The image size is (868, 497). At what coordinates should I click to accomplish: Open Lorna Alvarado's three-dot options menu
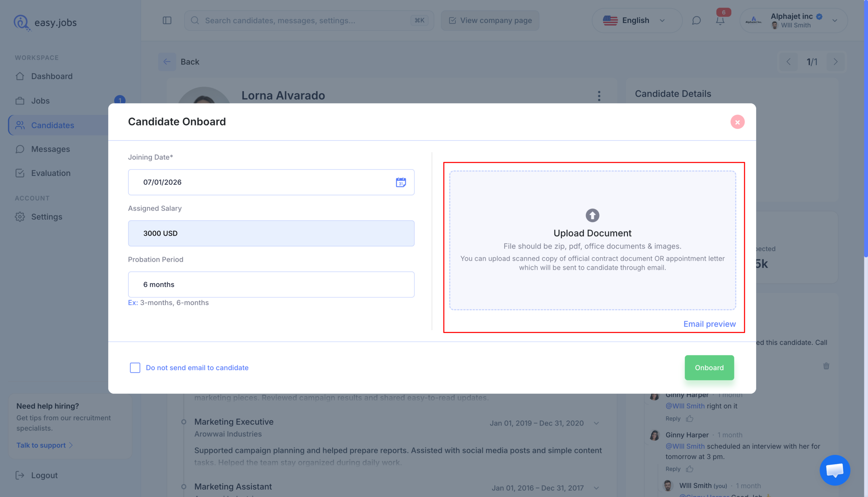point(599,96)
